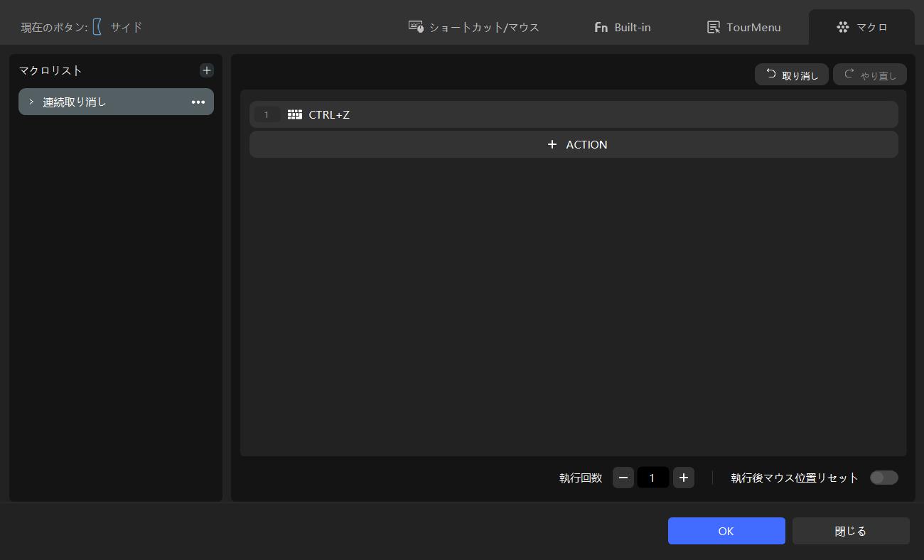Open the TourMenu tab

click(x=743, y=27)
